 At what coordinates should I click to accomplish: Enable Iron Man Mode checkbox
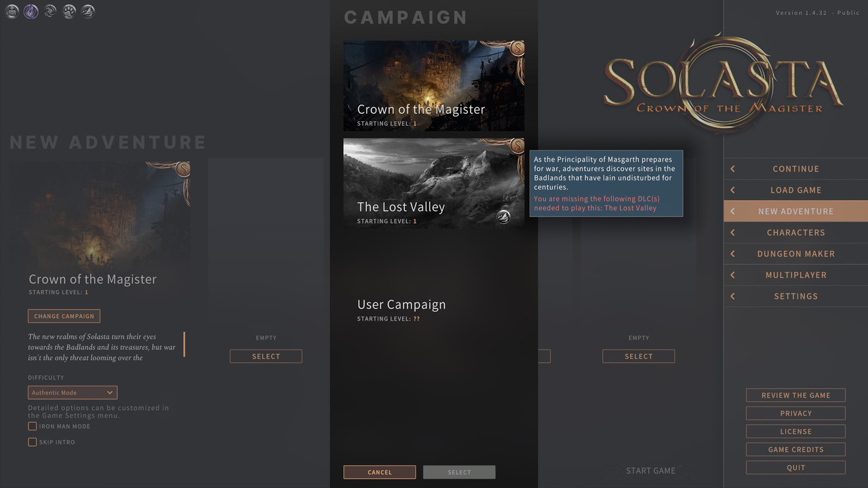(32, 426)
